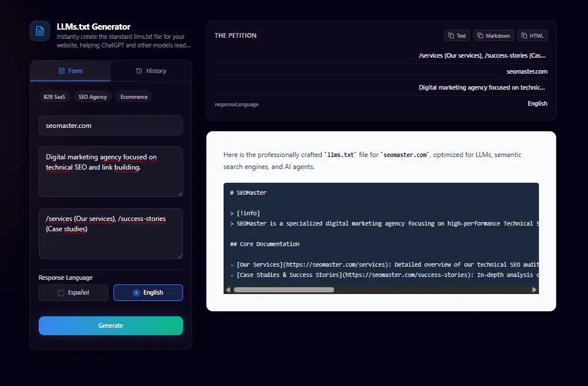Copy the result as HTML

[532, 35]
